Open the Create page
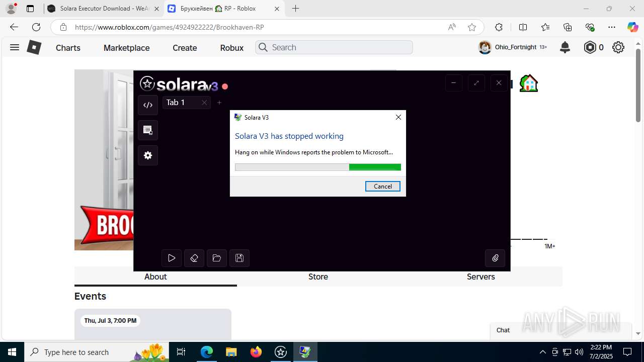Screen dimensions: 644x362 185,48
